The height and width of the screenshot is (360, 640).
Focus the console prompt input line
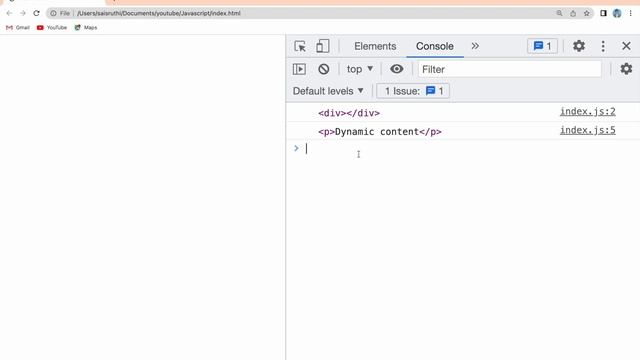click(x=469, y=149)
